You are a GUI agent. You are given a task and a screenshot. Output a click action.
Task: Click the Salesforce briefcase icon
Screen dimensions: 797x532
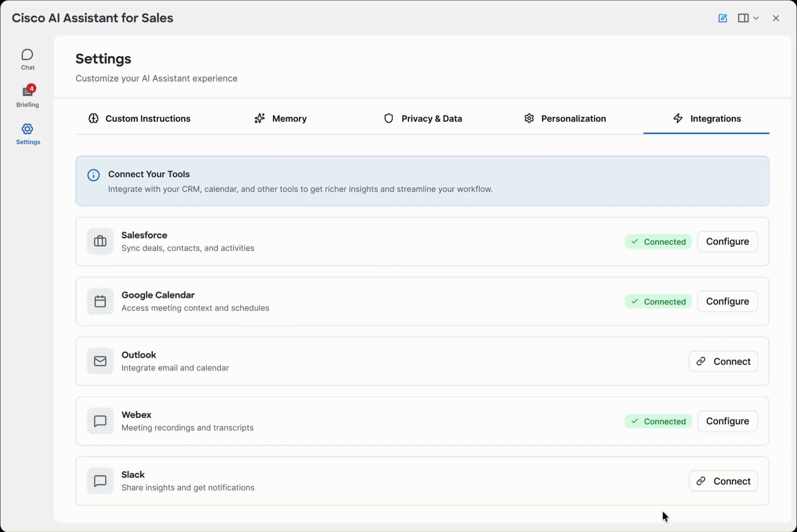point(100,241)
